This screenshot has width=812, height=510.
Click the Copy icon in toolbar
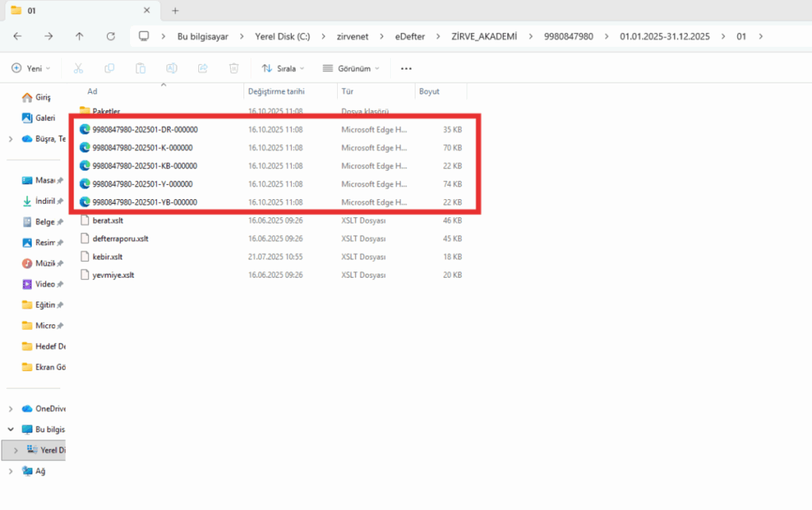(109, 68)
